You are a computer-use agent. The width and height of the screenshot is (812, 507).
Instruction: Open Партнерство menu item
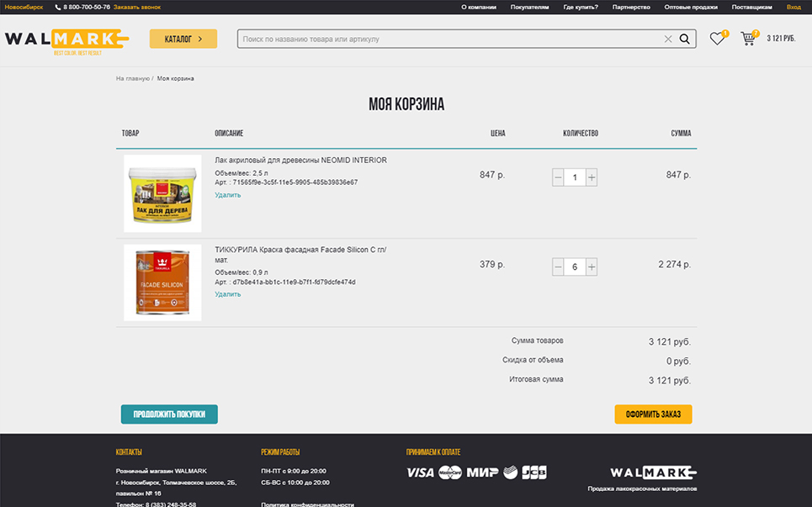coord(631,8)
